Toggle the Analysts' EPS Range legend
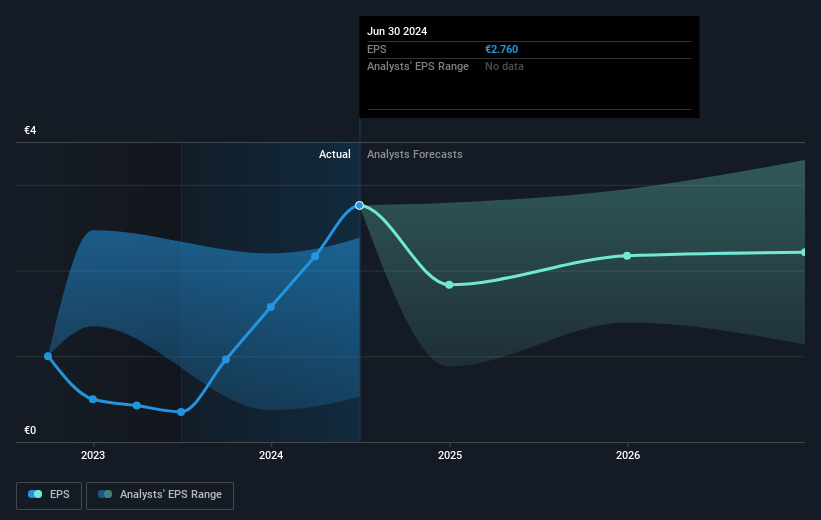This screenshot has width=821, height=520. [160, 495]
